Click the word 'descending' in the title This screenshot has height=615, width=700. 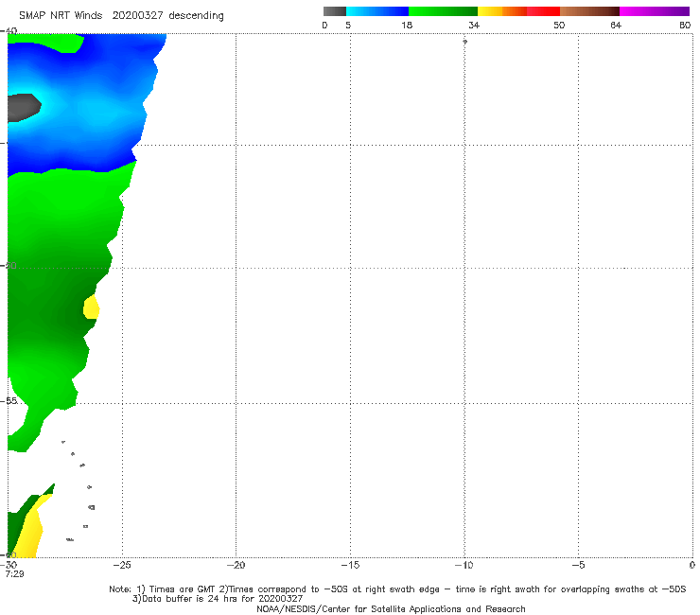(x=196, y=16)
